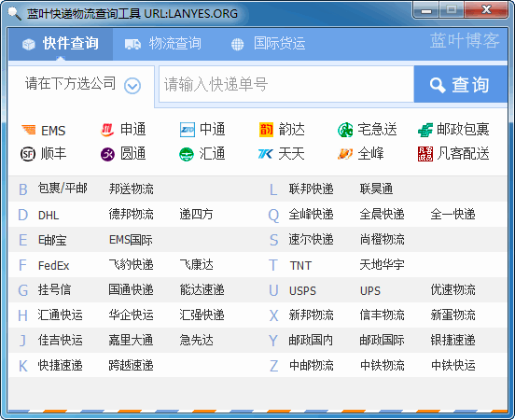Viewport: 515px width, 420px height.
Task: Choose 汇强快递 courier
Action: click(202, 315)
